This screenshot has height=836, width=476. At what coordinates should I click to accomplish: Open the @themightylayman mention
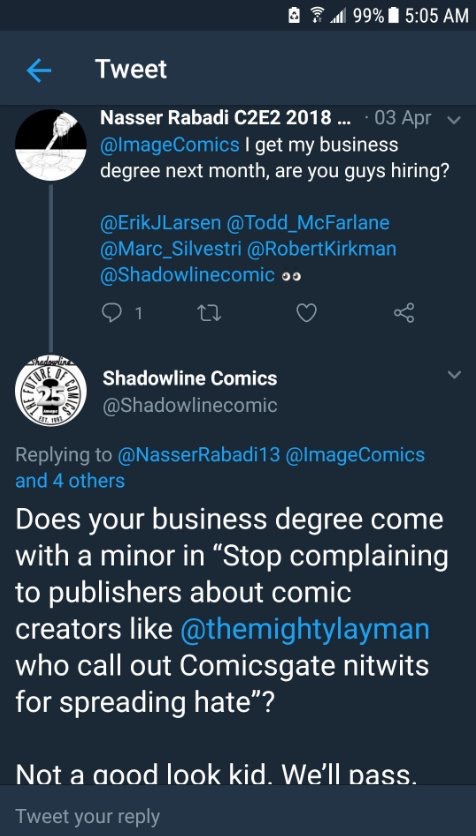[305, 630]
